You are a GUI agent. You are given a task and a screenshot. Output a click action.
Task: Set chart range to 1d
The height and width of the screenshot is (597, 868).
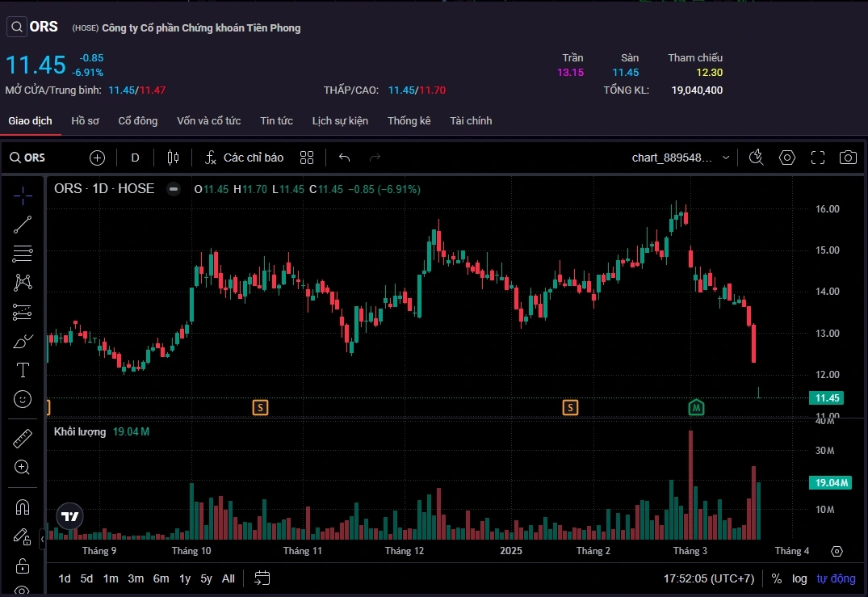coord(65,578)
